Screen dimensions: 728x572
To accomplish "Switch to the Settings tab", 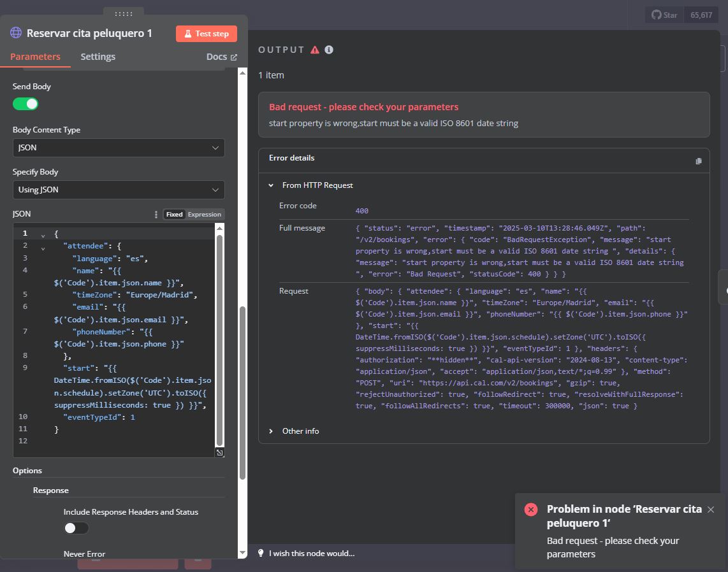I will click(98, 57).
